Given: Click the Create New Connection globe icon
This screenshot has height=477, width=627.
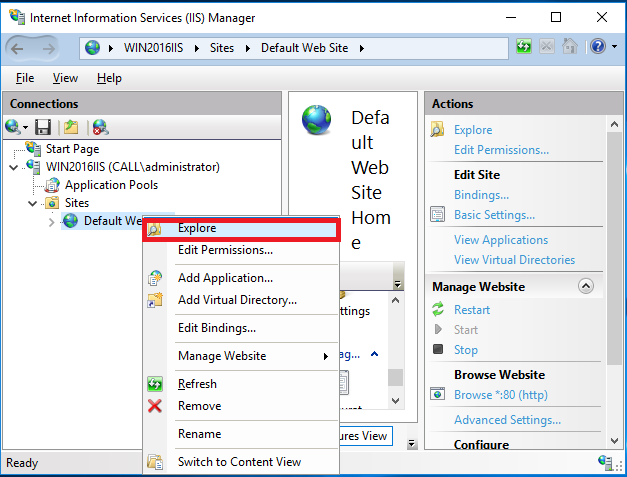Looking at the screenshot, I should tap(13, 127).
